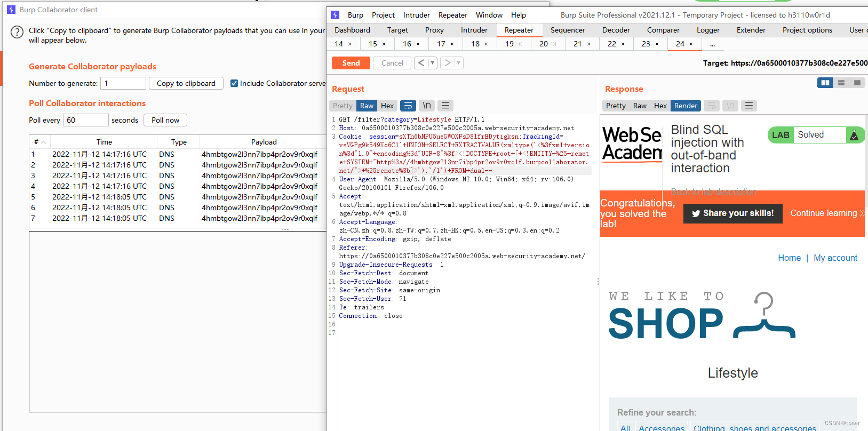Click the orange Send button

[x=351, y=63]
